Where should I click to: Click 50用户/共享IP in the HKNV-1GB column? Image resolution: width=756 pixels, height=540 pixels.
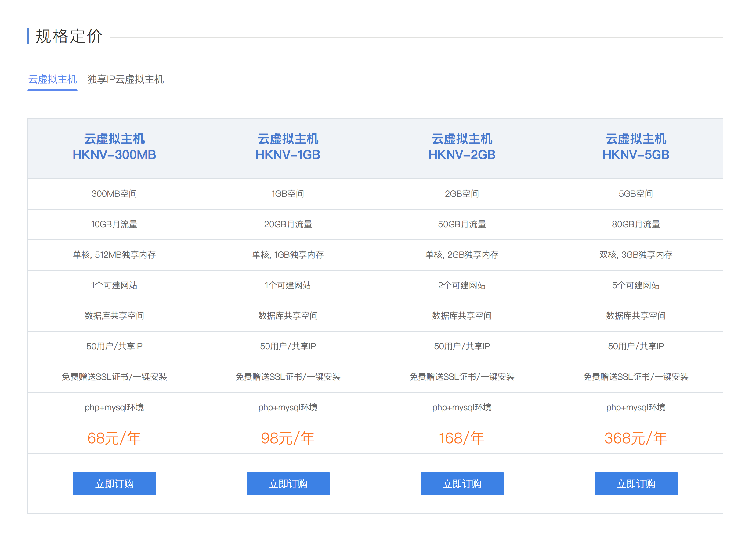(288, 347)
